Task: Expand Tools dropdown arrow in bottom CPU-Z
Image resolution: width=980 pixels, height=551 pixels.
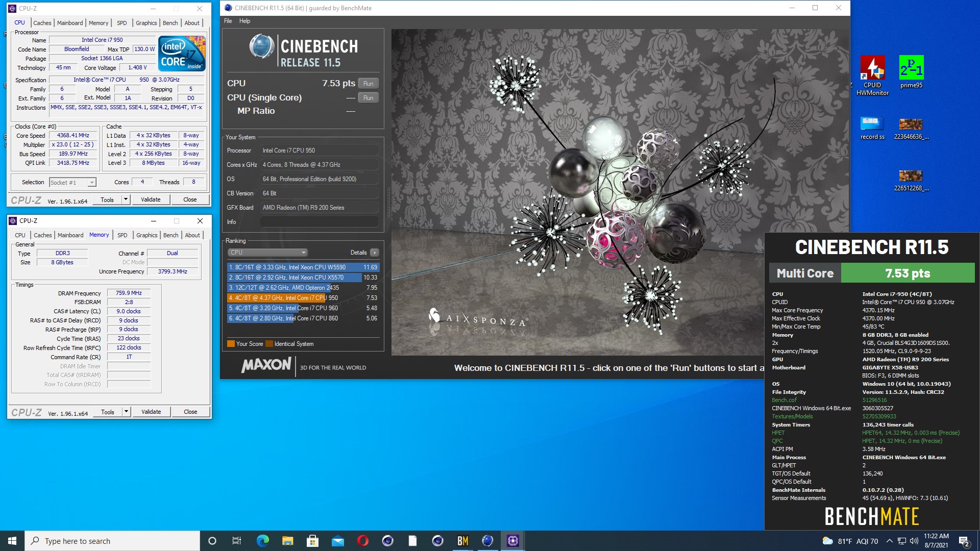Action: coord(126,412)
